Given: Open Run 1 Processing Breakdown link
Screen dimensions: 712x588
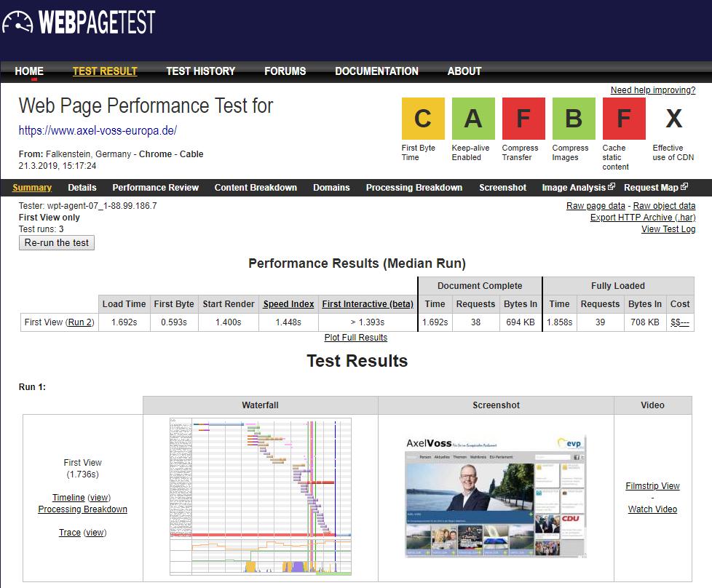Looking at the screenshot, I should pyautogui.click(x=83, y=509).
